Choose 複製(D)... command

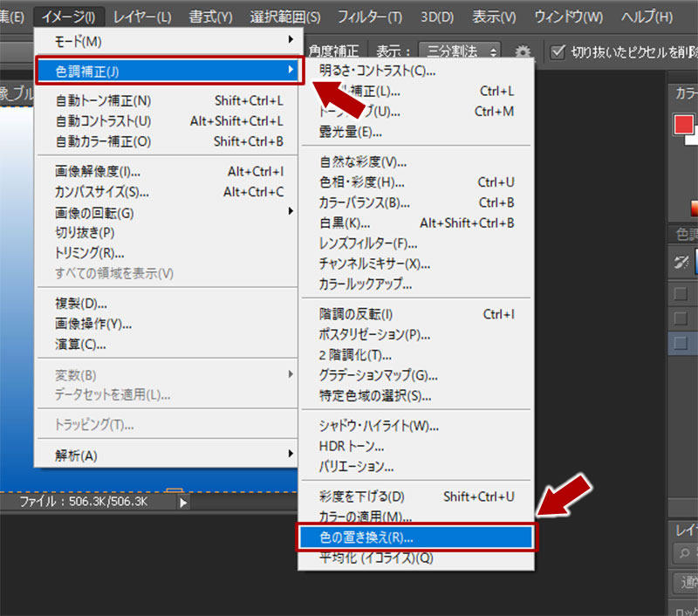[168, 304]
